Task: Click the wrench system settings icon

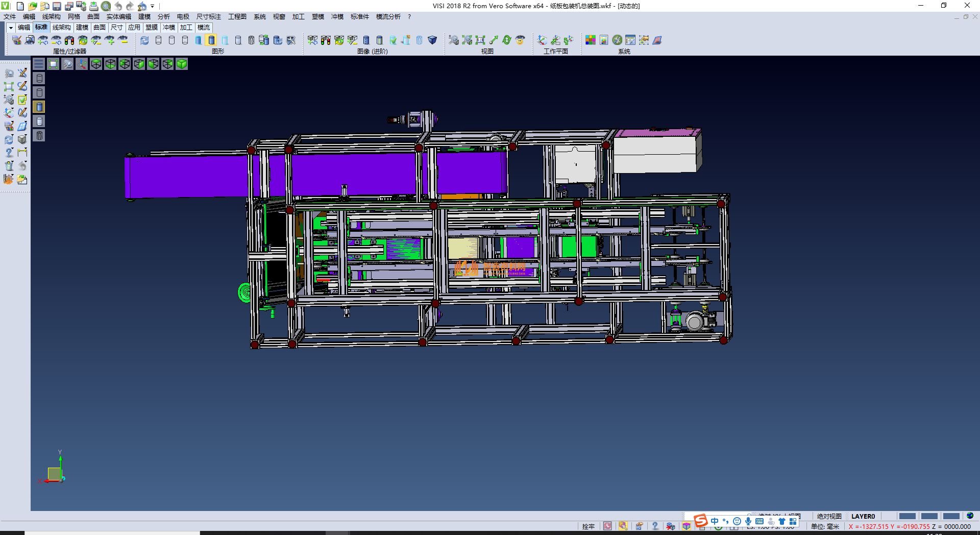Action: coord(617,40)
